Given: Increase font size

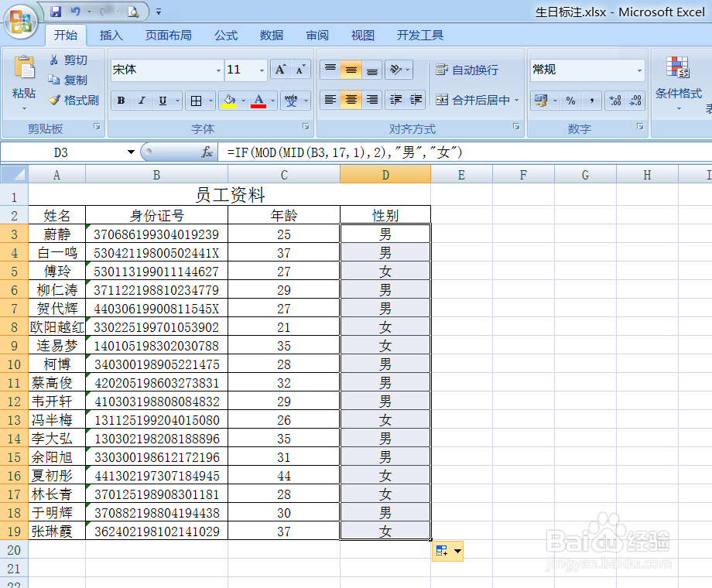Looking at the screenshot, I should point(280,70).
